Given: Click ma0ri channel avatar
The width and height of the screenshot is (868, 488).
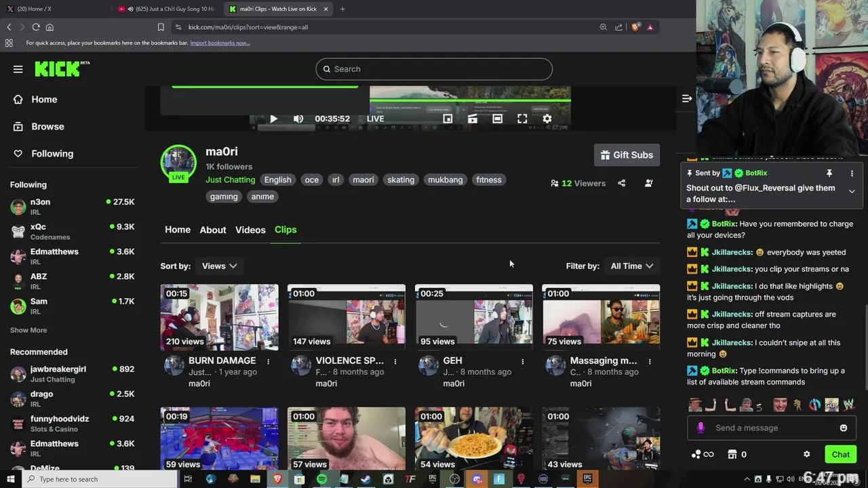Looking at the screenshot, I should (178, 163).
